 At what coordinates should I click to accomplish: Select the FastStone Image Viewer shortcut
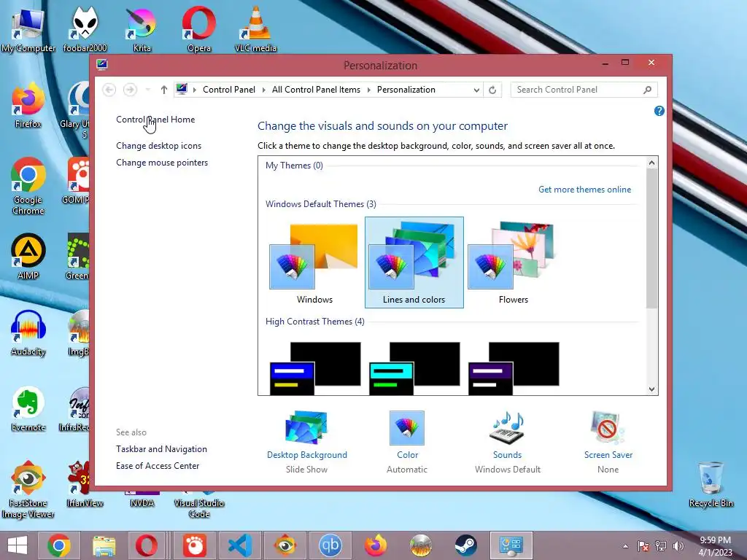coord(28,489)
